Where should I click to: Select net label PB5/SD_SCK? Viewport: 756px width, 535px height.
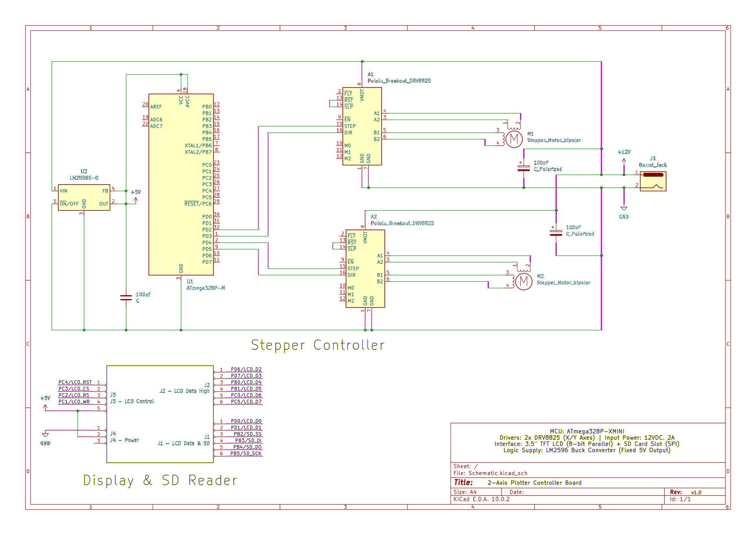pos(246,453)
